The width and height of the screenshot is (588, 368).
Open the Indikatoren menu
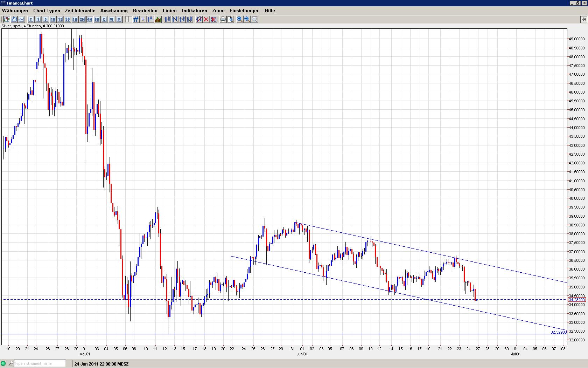[x=195, y=11]
